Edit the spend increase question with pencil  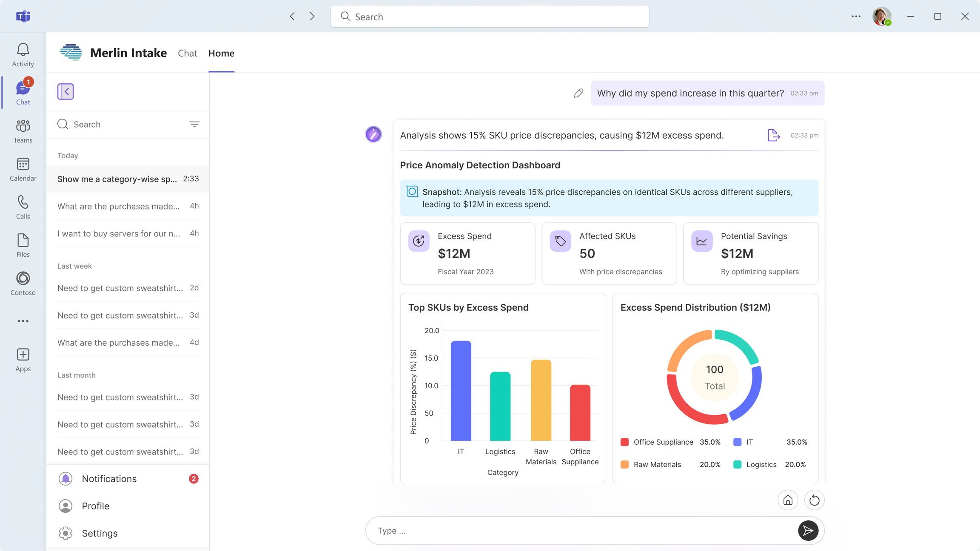pos(578,93)
